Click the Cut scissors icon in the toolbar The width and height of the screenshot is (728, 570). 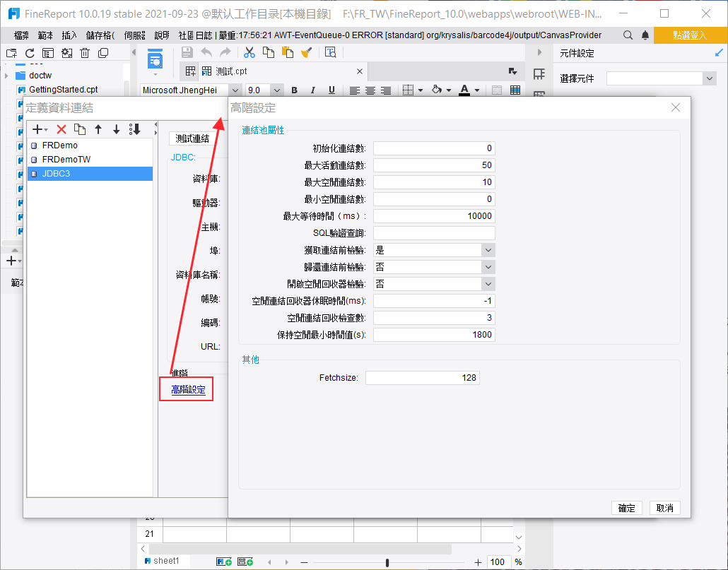click(249, 52)
